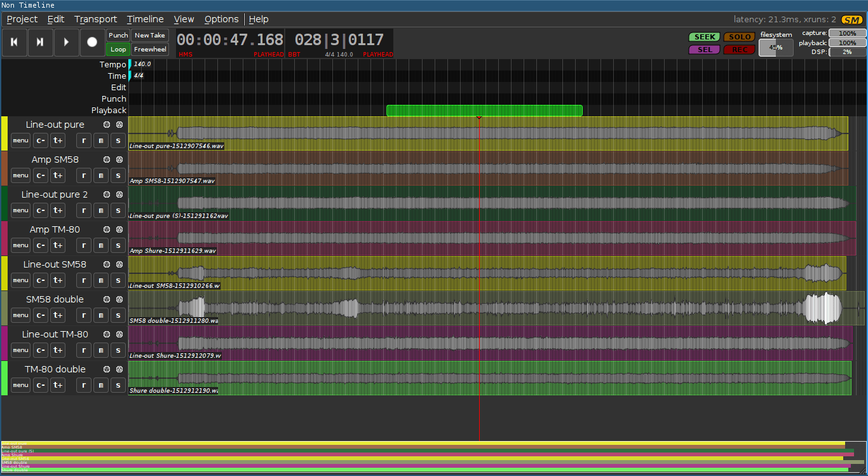Jump to start with rewind transport button

tap(15, 42)
